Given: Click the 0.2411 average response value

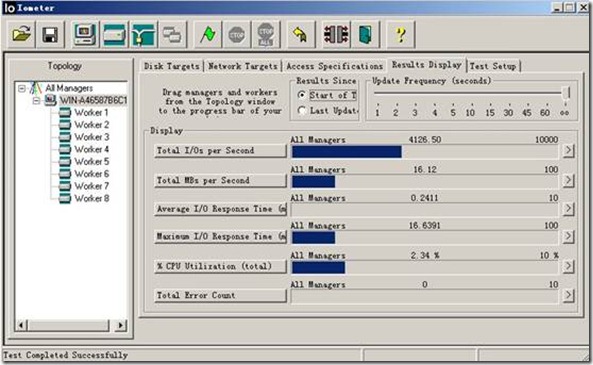Looking at the screenshot, I should tap(424, 198).
